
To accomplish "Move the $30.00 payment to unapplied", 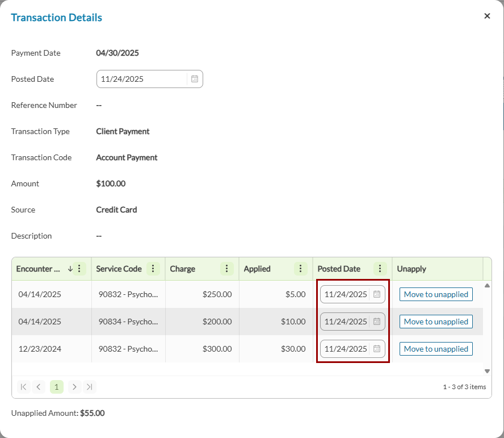I will 436,349.
